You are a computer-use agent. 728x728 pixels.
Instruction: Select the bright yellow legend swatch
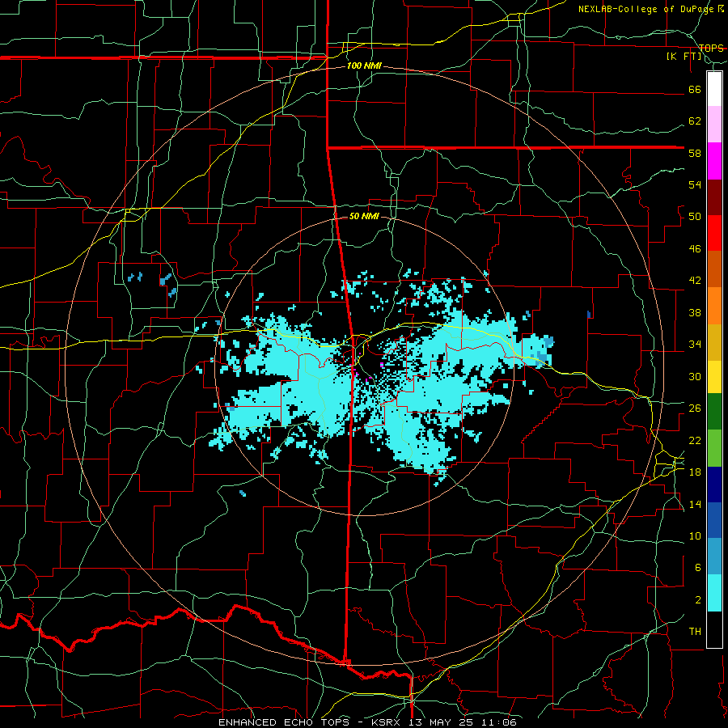714,377
